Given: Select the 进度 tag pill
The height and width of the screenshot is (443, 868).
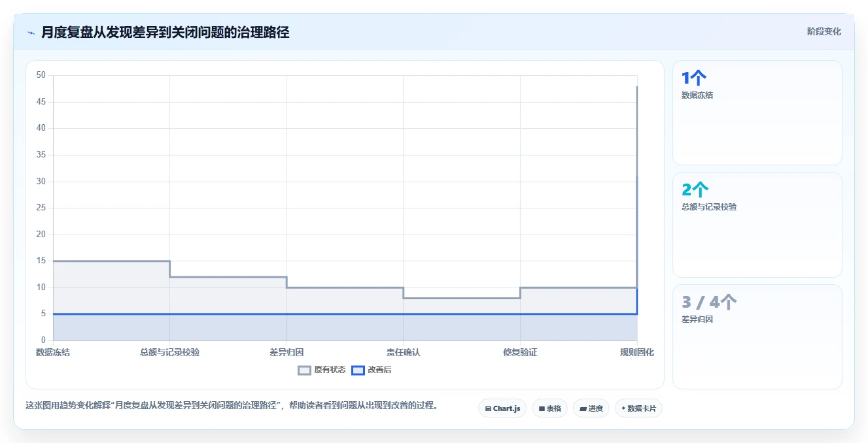Looking at the screenshot, I should point(591,408).
